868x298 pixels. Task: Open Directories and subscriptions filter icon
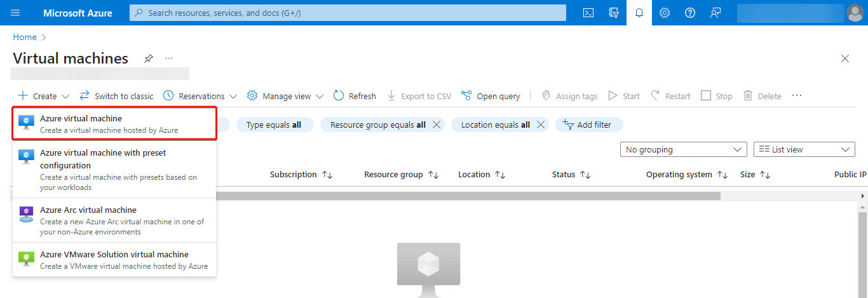click(x=614, y=13)
